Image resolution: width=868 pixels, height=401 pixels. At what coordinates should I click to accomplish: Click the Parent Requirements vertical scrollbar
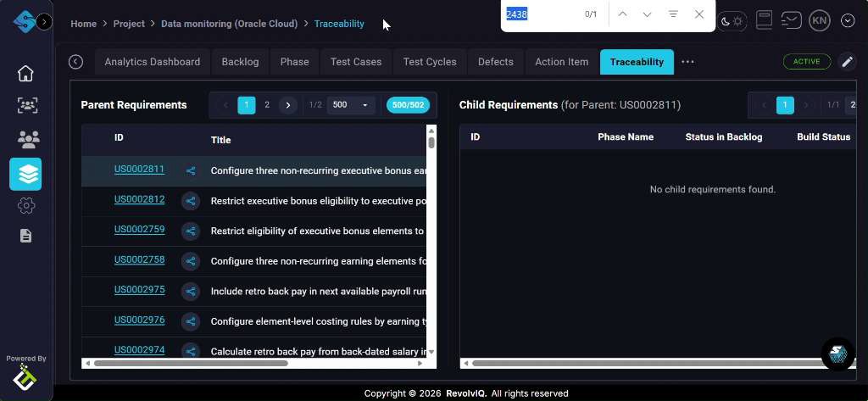pyautogui.click(x=431, y=237)
